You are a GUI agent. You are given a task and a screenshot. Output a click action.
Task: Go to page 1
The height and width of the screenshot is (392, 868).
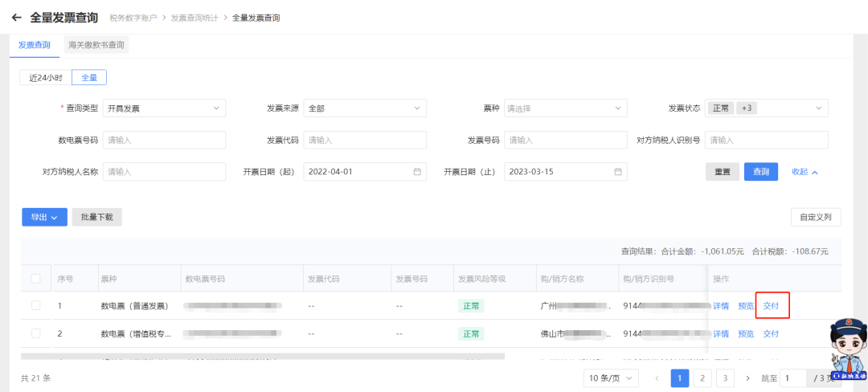[x=680, y=378]
